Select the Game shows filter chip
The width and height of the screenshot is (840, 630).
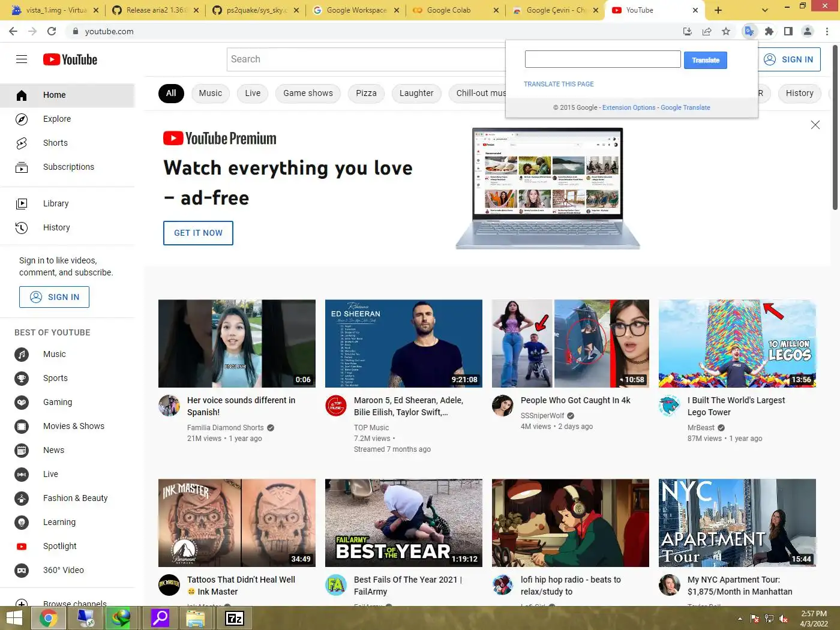[308, 93]
